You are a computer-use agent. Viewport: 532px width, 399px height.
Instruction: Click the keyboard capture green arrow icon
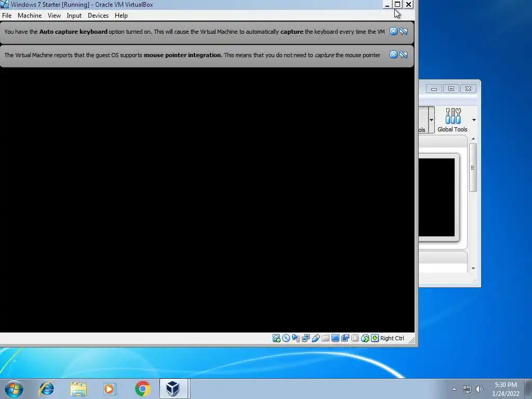coord(375,338)
